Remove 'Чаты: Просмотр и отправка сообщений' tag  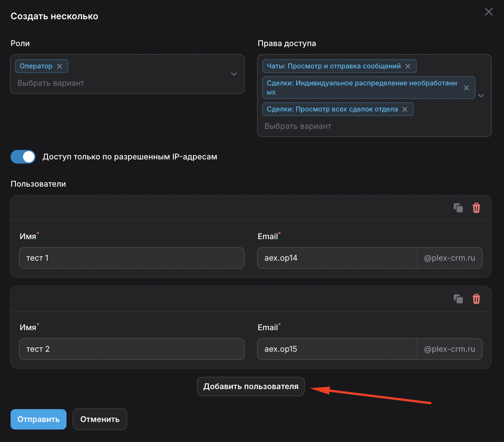click(408, 66)
